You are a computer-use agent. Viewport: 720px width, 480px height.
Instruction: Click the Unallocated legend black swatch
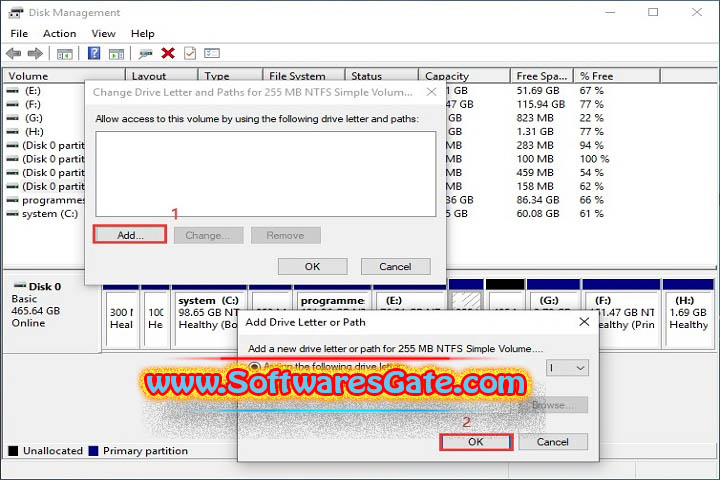click(13, 451)
